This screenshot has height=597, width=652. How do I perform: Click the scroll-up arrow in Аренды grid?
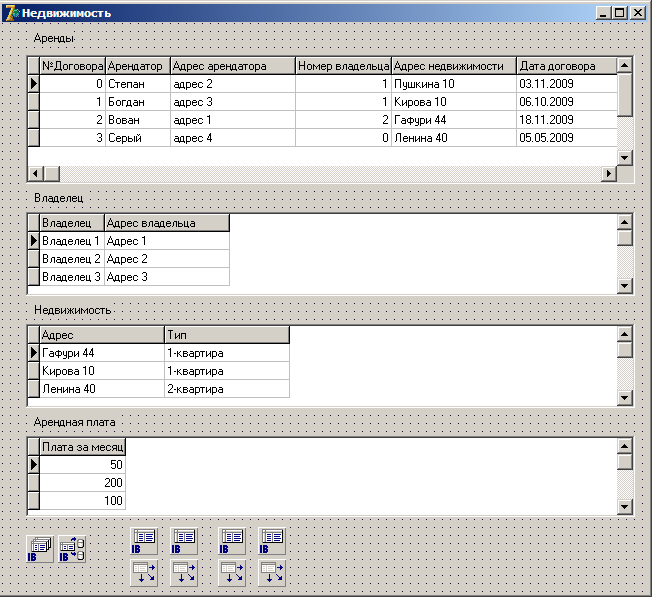point(625,65)
